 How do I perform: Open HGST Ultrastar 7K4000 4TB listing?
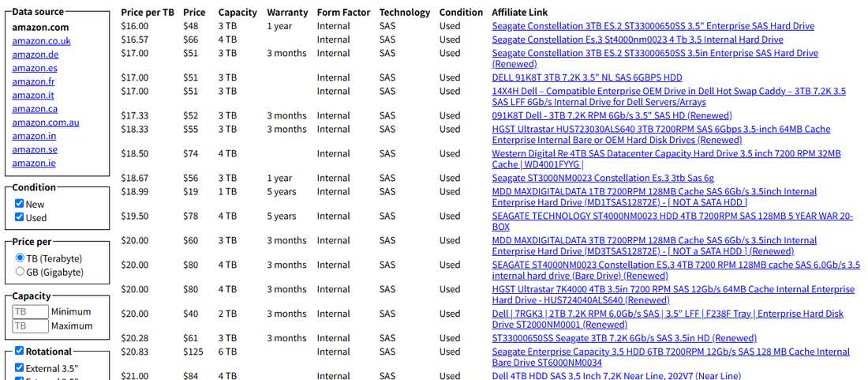coord(673,295)
